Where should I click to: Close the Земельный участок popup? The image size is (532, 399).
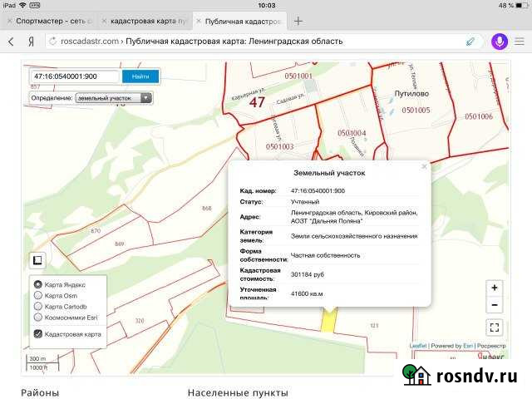(424, 166)
